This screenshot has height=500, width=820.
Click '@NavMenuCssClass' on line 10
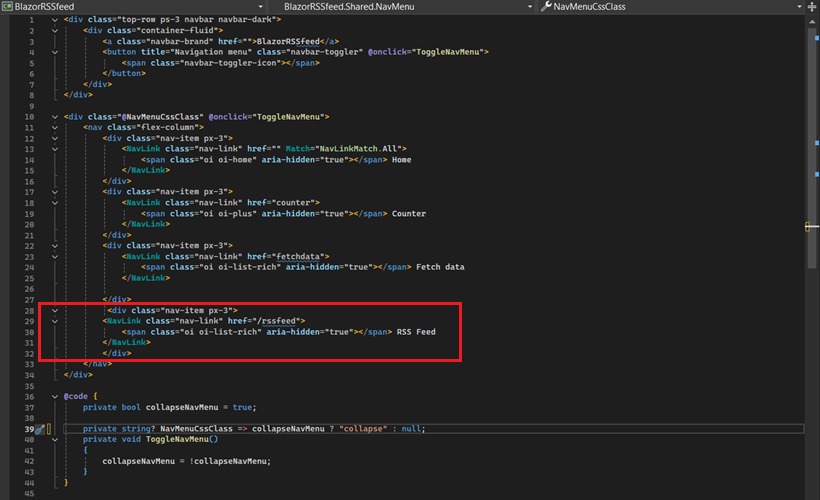click(x=160, y=117)
